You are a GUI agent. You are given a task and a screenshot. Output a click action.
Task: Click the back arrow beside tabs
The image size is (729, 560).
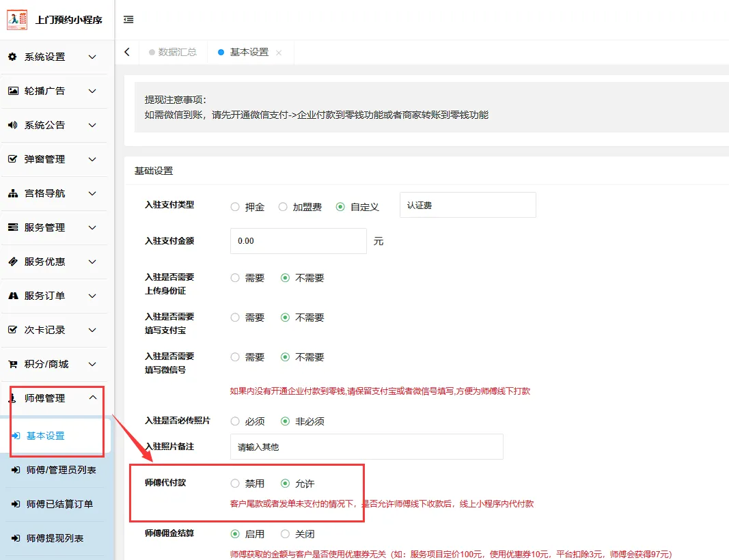coord(127,52)
